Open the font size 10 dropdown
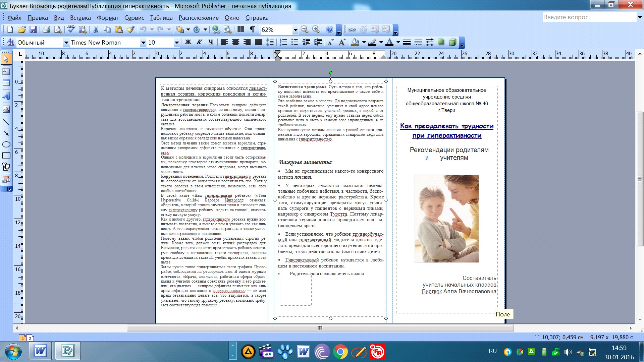This screenshot has width=644, height=362. tap(176, 43)
